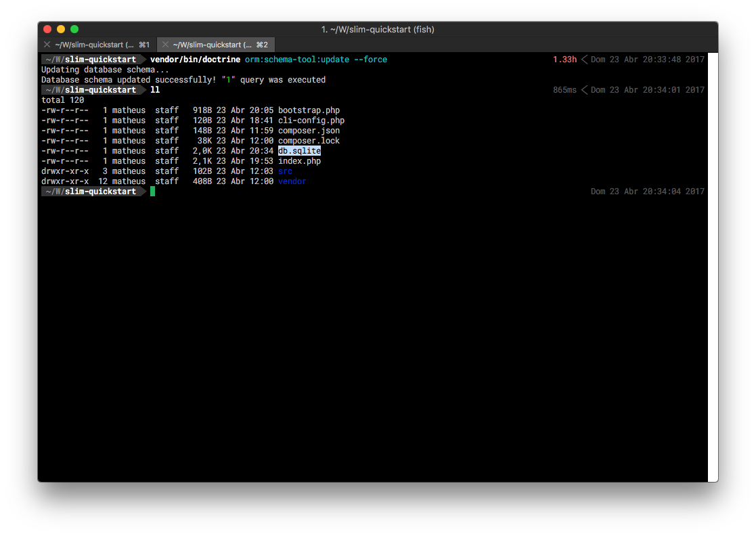Open the src directory link

click(x=284, y=171)
